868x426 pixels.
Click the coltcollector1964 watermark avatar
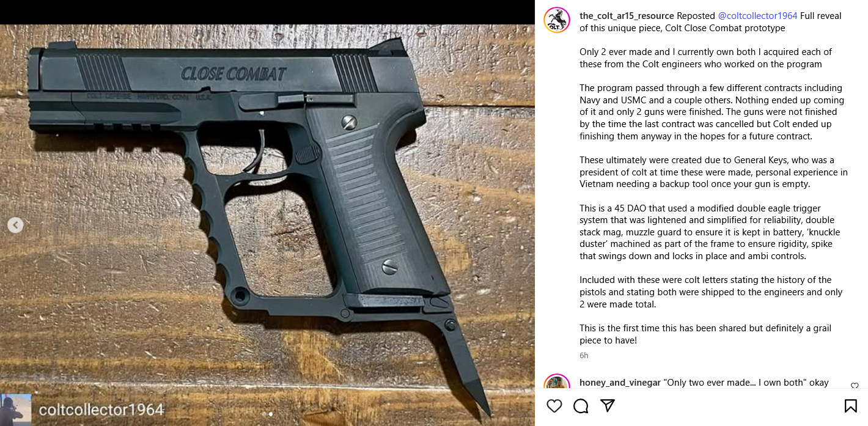[16, 409]
